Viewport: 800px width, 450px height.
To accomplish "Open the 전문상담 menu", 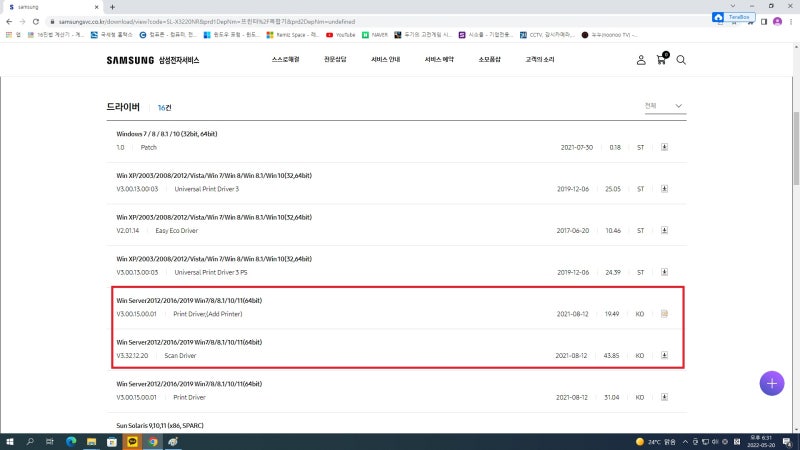I will 335,60.
